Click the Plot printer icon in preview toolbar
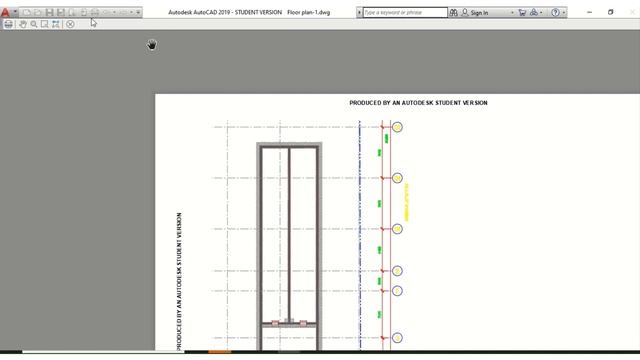 pos(9,24)
